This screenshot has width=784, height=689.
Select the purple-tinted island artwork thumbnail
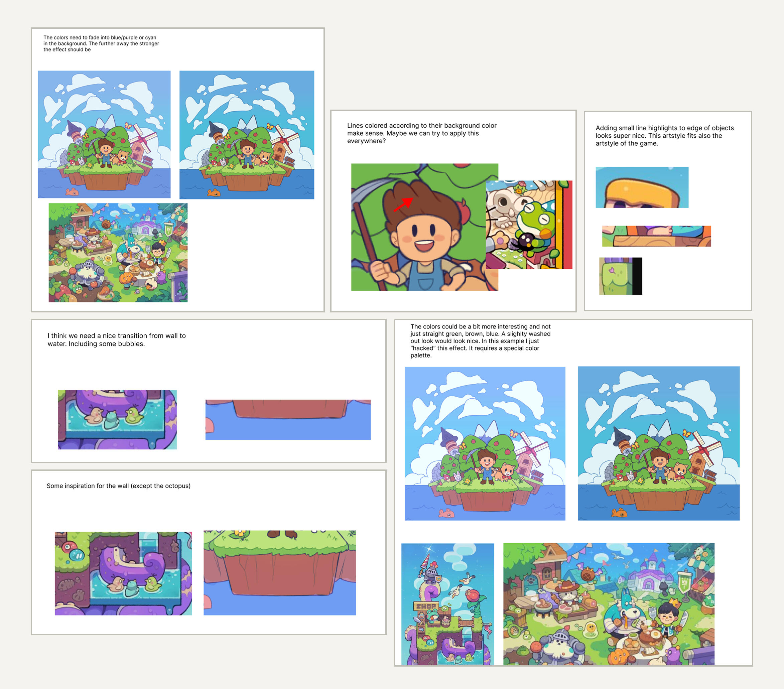tap(104, 134)
